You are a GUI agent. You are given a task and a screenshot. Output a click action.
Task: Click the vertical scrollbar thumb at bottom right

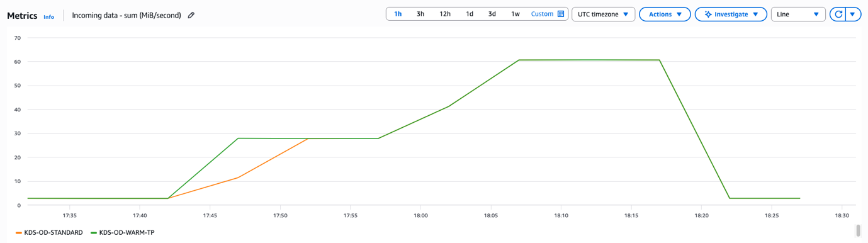pyautogui.click(x=858, y=231)
